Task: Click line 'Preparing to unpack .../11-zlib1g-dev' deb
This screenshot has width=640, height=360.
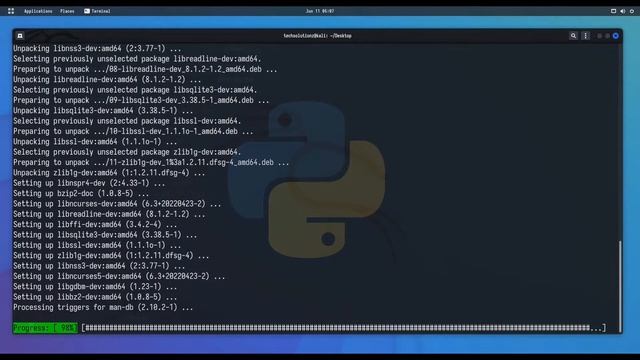Action: coord(151,162)
